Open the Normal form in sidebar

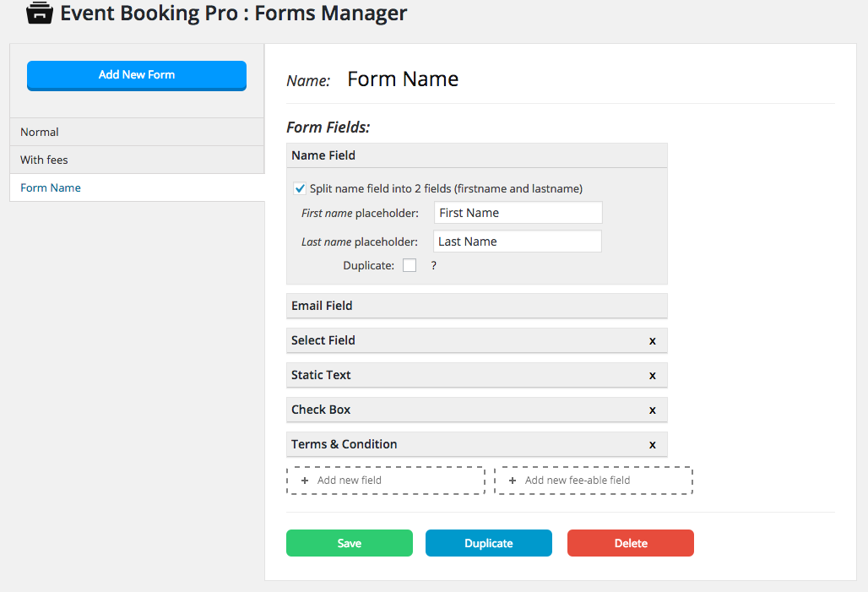[x=137, y=132]
